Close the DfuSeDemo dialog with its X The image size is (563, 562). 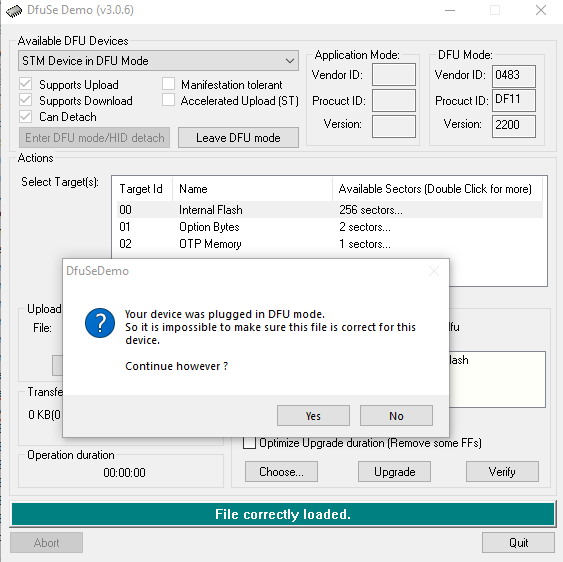[x=434, y=271]
